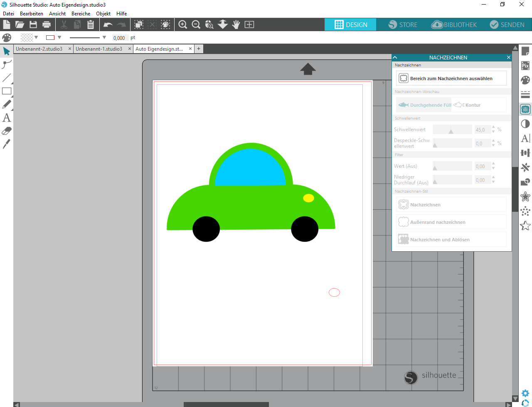Switch to the Unbenannt-1.studio3 tab
This screenshot has height=407, width=532.
point(99,49)
